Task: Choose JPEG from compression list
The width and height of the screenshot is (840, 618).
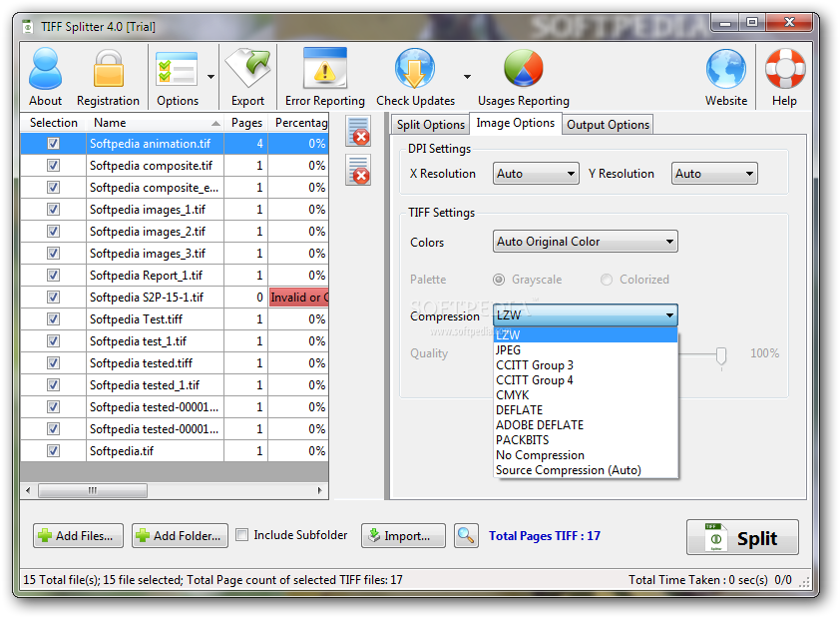Action: [586, 350]
